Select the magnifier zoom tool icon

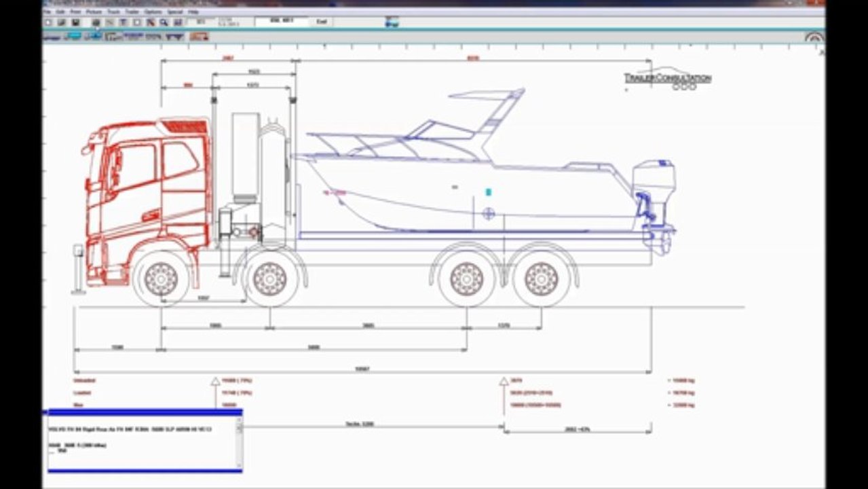click(x=164, y=22)
